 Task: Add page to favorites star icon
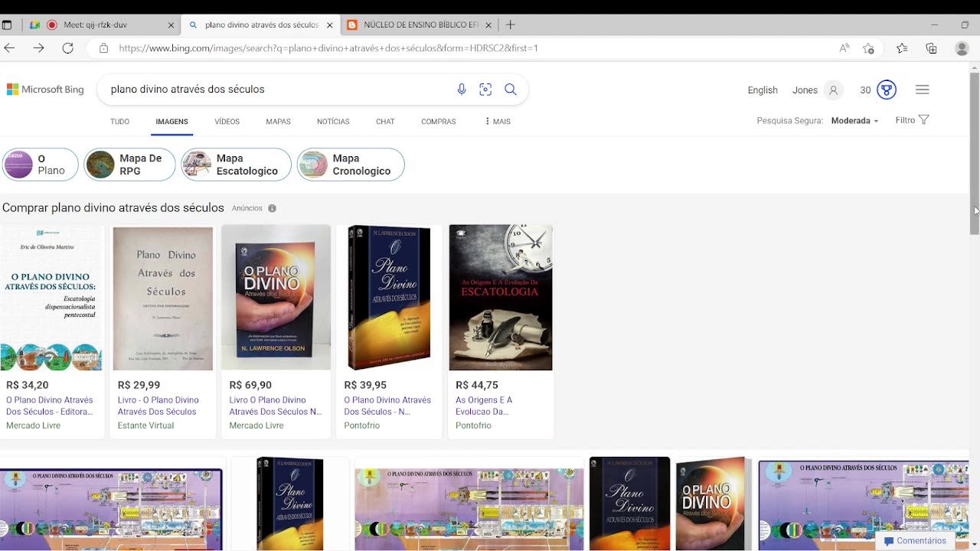868,48
